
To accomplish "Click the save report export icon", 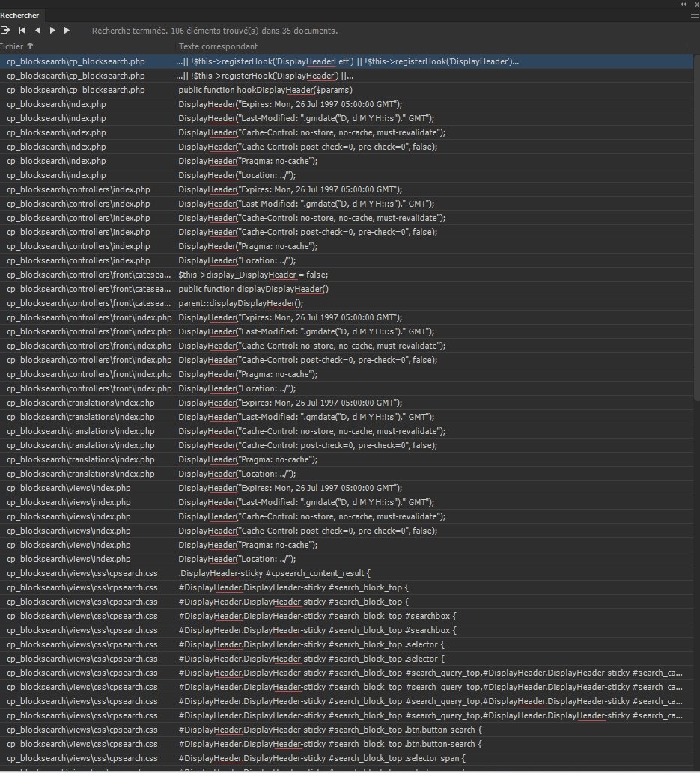I will pos(5,31).
